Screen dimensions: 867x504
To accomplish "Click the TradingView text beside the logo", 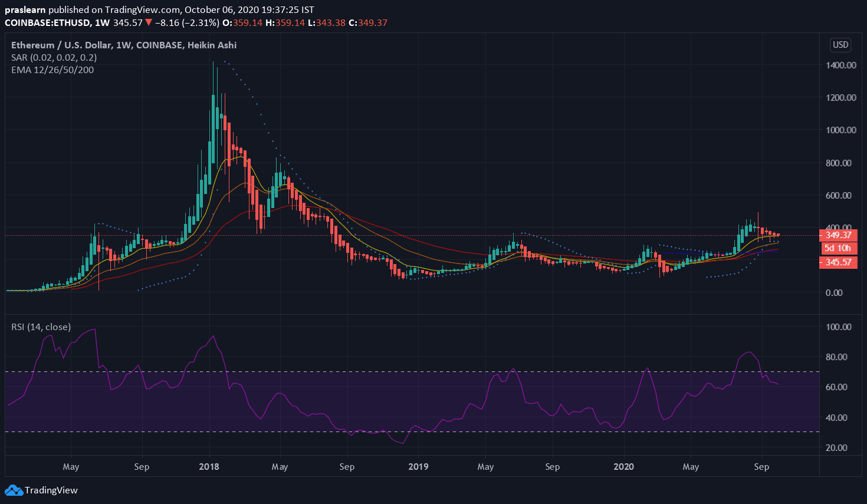I will click(x=51, y=490).
